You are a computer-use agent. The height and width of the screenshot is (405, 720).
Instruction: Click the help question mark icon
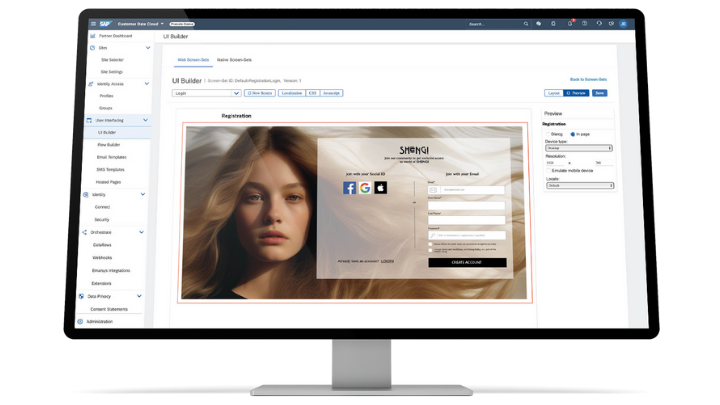(585, 23)
